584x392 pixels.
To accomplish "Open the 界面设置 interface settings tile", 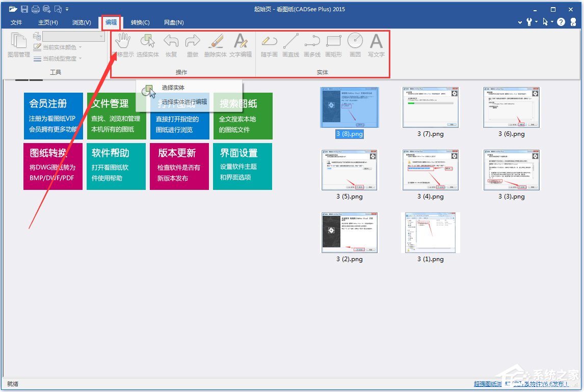I will pos(243,166).
